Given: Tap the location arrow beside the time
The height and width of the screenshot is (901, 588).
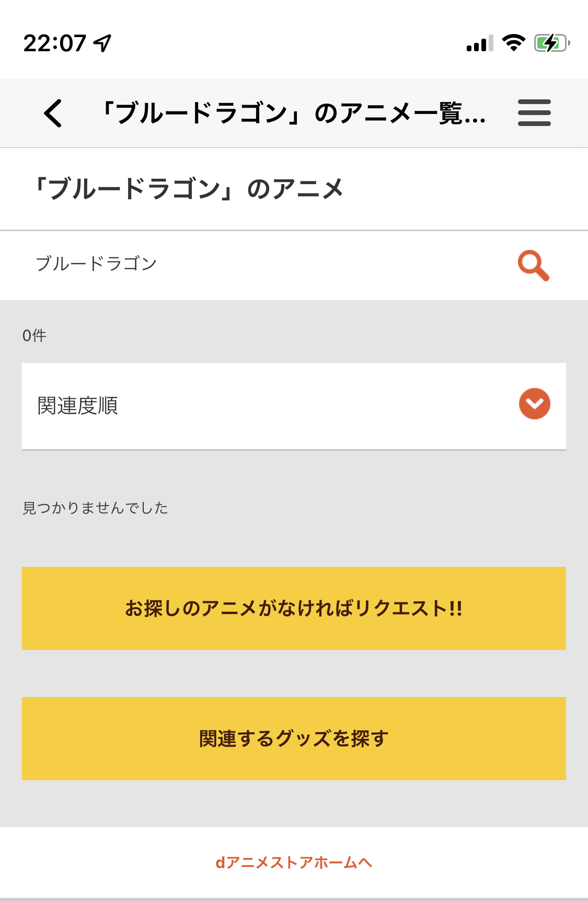Looking at the screenshot, I should click(x=102, y=43).
